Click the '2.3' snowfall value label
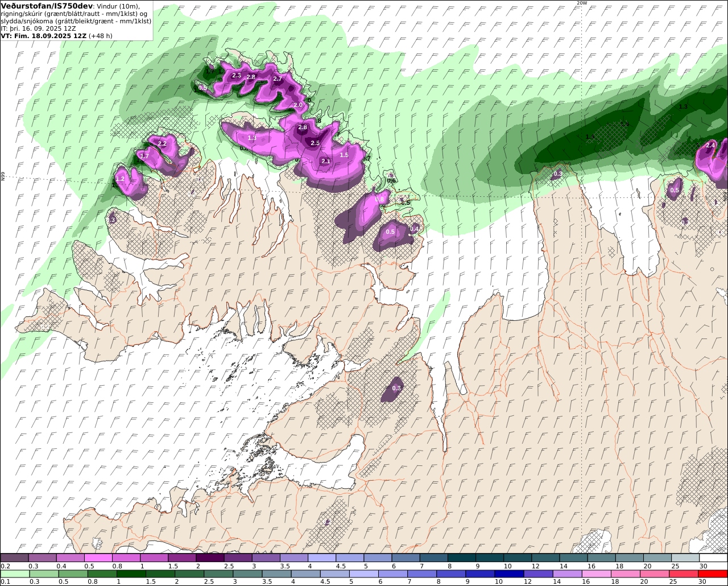The image size is (728, 586). [x=237, y=75]
